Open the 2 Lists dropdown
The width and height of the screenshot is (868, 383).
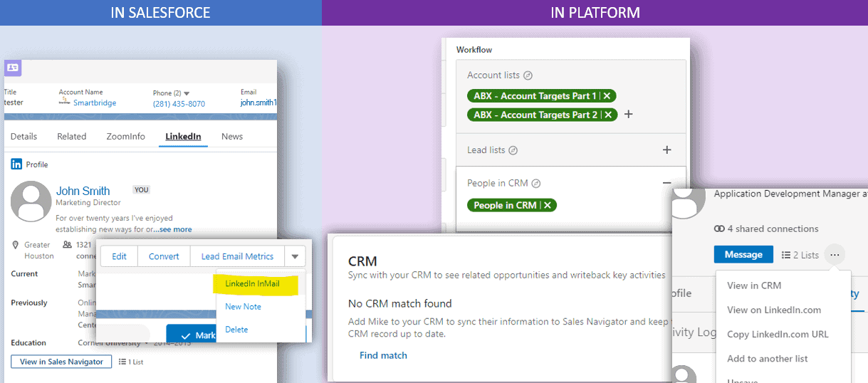(x=800, y=255)
